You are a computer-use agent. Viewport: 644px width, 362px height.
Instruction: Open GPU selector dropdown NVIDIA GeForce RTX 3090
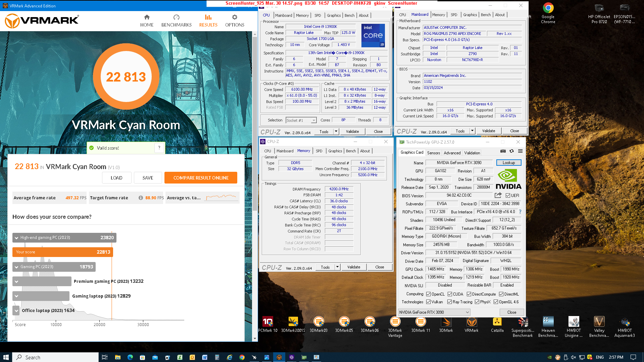[x=434, y=312]
